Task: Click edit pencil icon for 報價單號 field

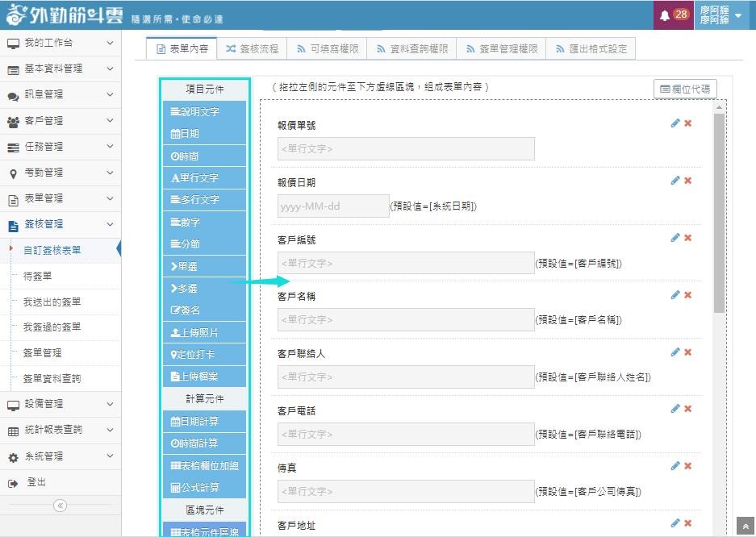Action: point(675,123)
